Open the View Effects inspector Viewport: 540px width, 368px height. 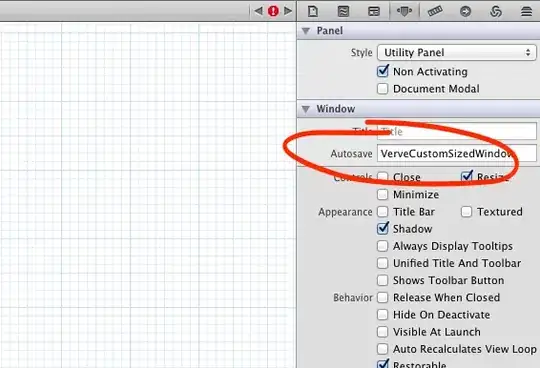tap(526, 11)
